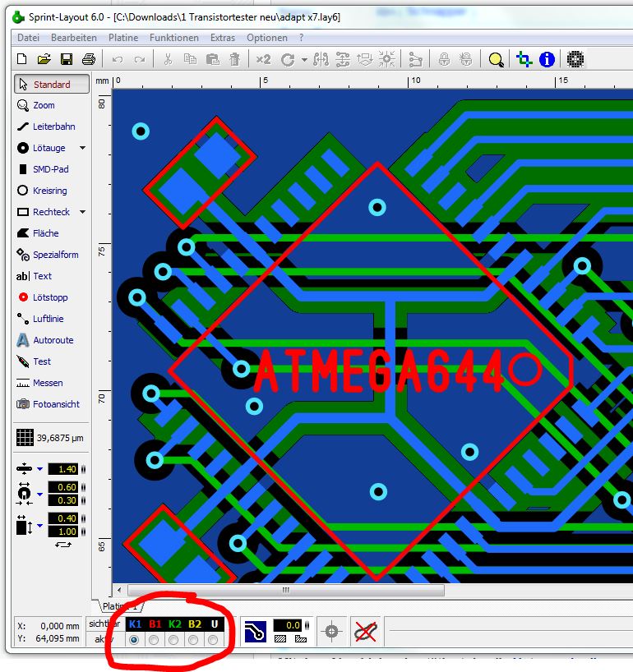This screenshot has height=672, width=633.
Task: Toggle visibility of layer B2
Action: 195,624
